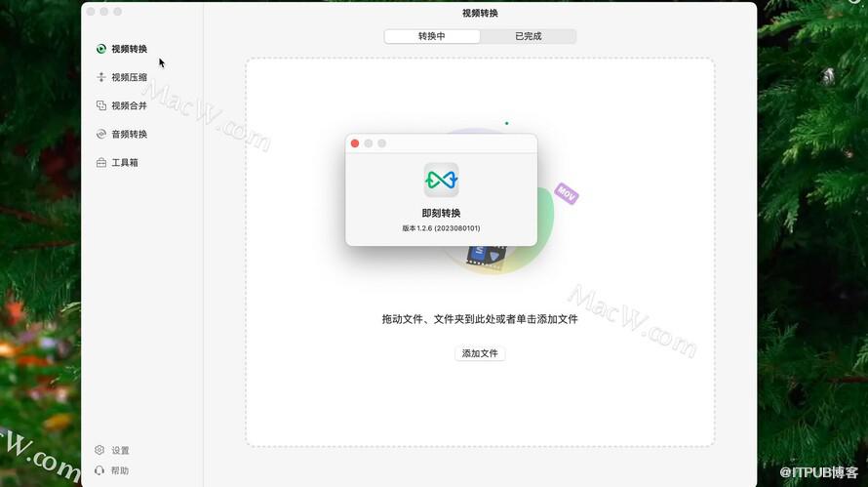
Task: Open 设置 label at sidebar bottom
Action: tap(120, 451)
